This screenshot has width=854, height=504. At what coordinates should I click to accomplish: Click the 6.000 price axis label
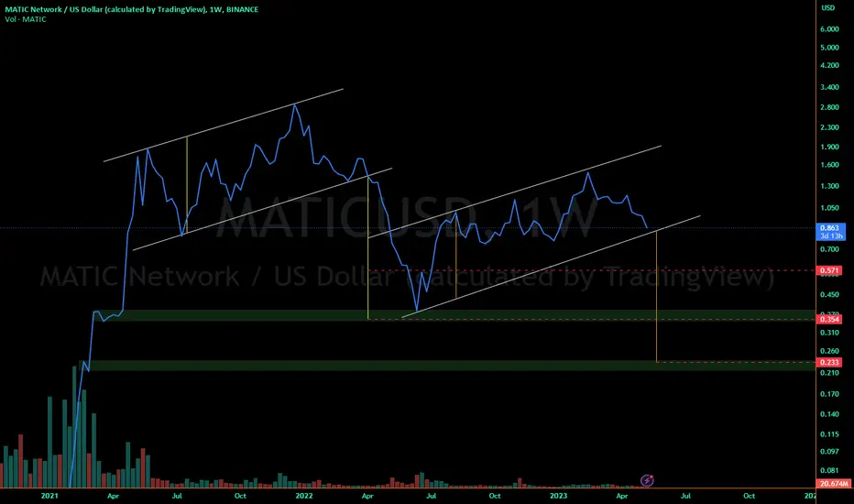click(x=829, y=29)
